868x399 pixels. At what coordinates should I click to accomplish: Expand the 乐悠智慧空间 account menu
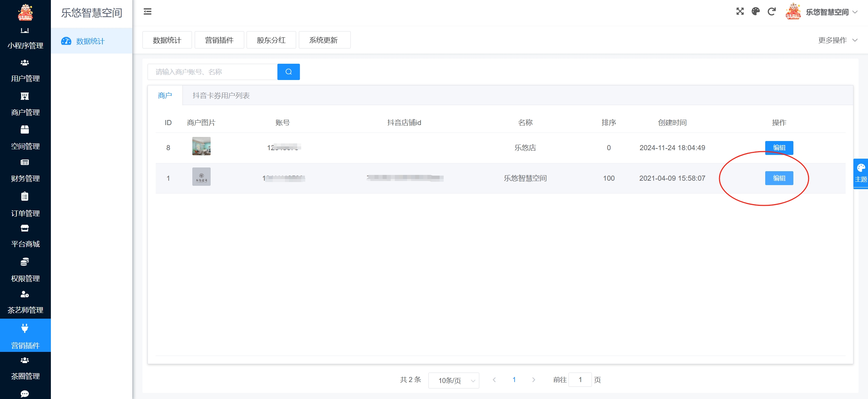pyautogui.click(x=828, y=12)
